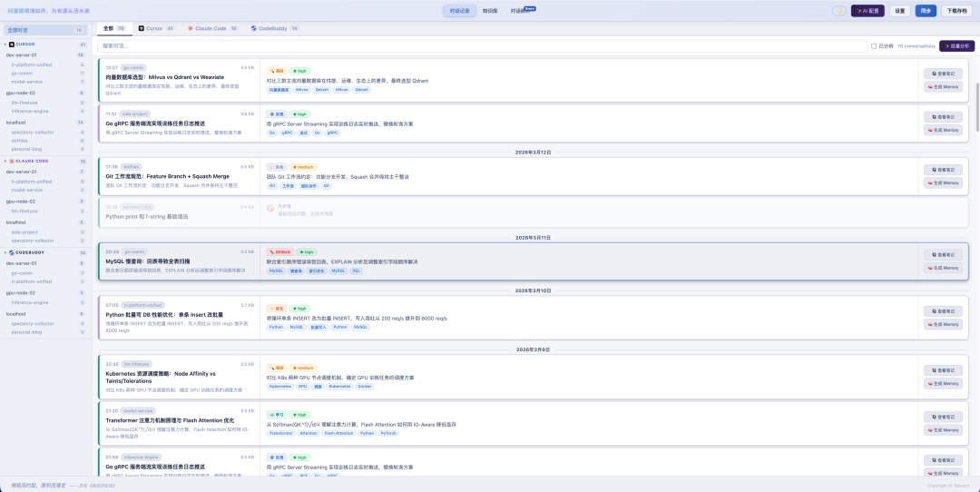
Task: Click the 向量数据库 tag
Action: (x=279, y=89)
